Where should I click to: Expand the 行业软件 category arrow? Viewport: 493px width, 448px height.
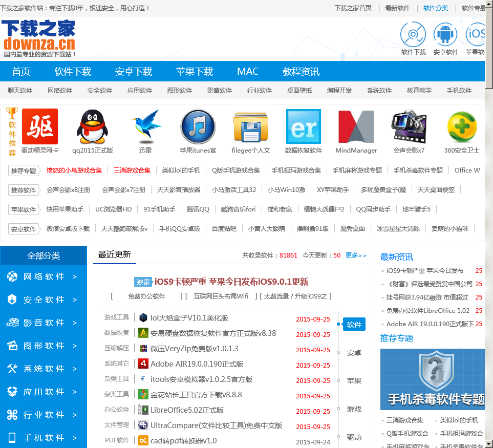pos(75,415)
